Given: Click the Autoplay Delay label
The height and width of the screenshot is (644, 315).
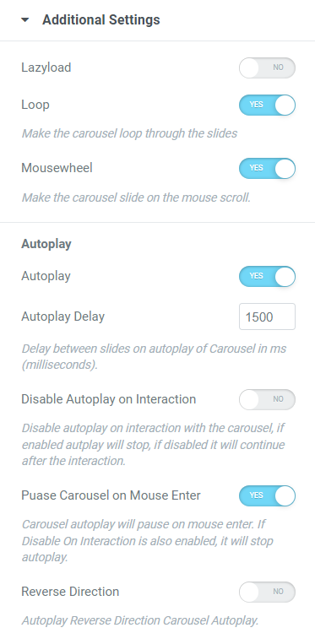Looking at the screenshot, I should click(x=62, y=317).
